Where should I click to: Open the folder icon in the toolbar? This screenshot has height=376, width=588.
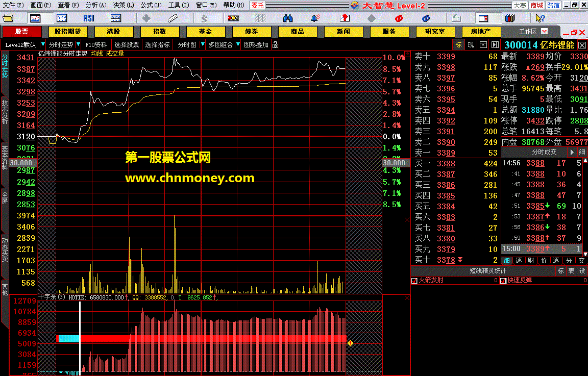pos(8,18)
